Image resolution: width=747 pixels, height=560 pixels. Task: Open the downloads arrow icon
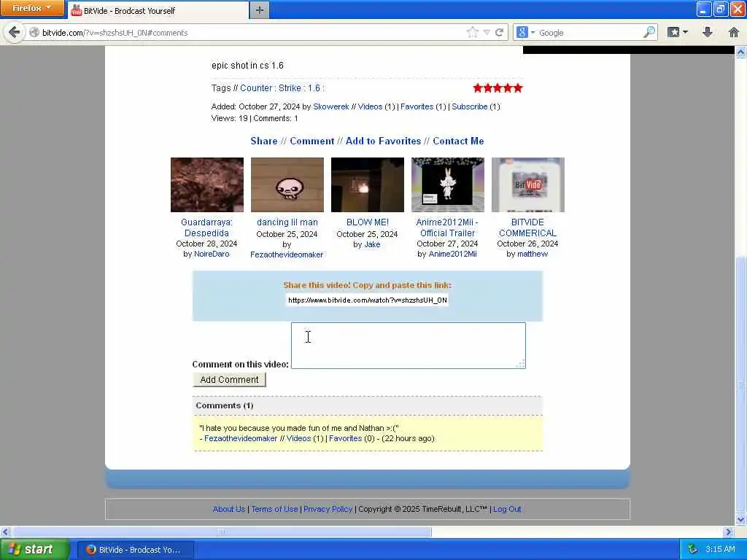(x=708, y=32)
